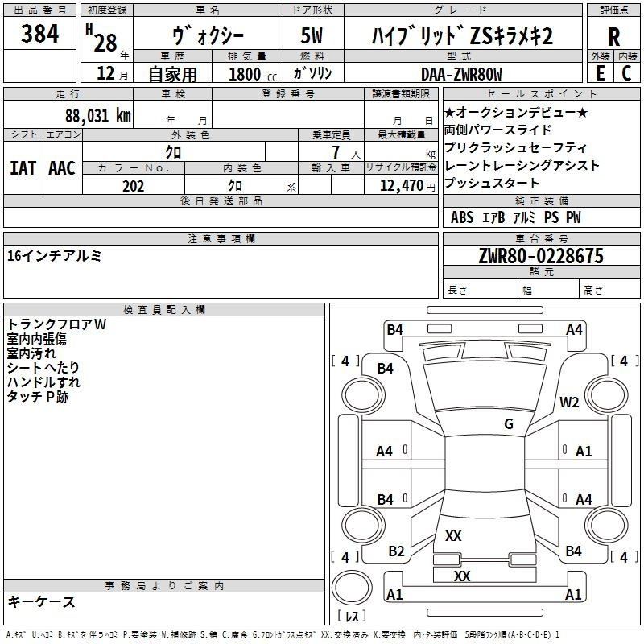
Task: Click エアB equipment entry
Action: point(493,217)
